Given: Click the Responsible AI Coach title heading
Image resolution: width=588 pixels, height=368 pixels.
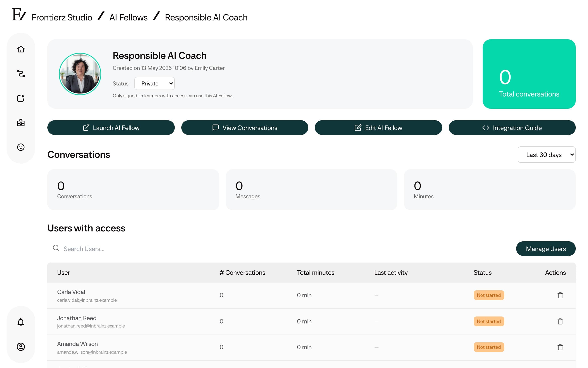Looking at the screenshot, I should [159, 55].
